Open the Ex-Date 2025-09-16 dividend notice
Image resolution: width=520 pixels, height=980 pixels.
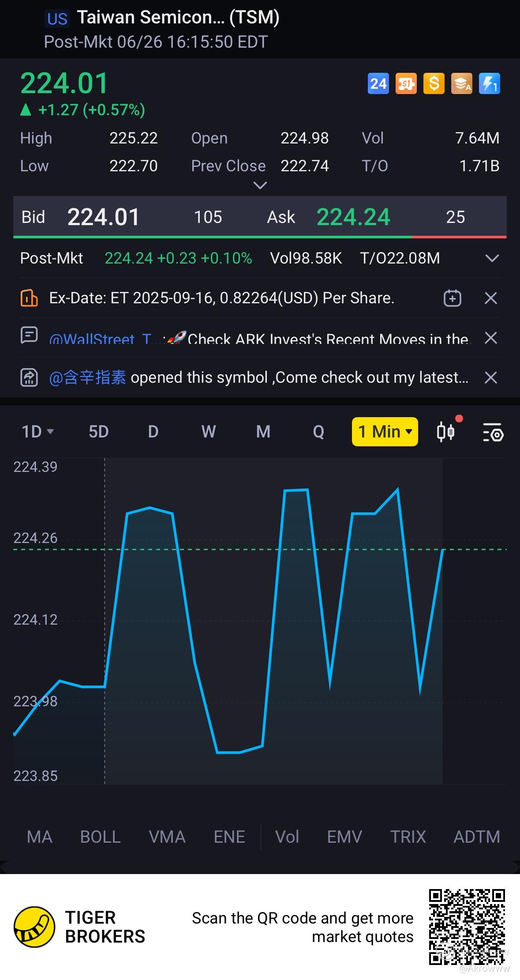pos(221,298)
